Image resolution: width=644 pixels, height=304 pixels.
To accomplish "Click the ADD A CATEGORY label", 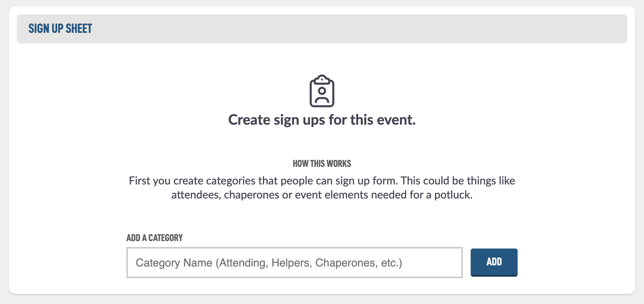I will [155, 238].
